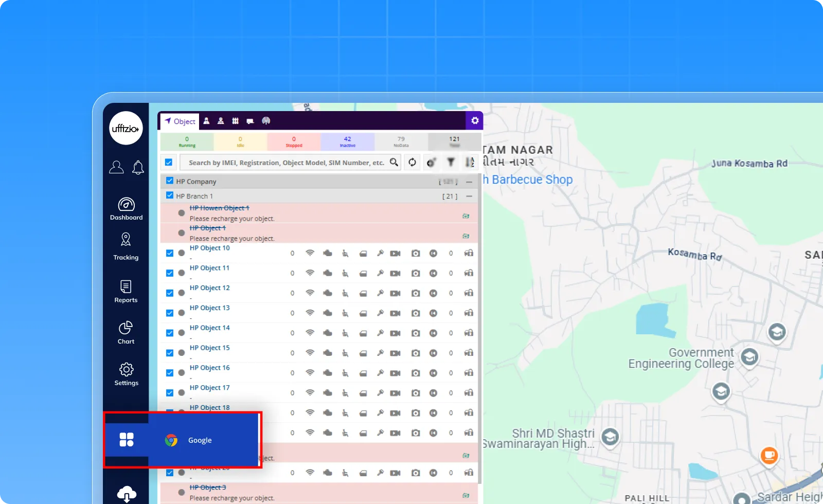Open the Chart section
Viewport: 823px width, 504px height.
tap(126, 333)
